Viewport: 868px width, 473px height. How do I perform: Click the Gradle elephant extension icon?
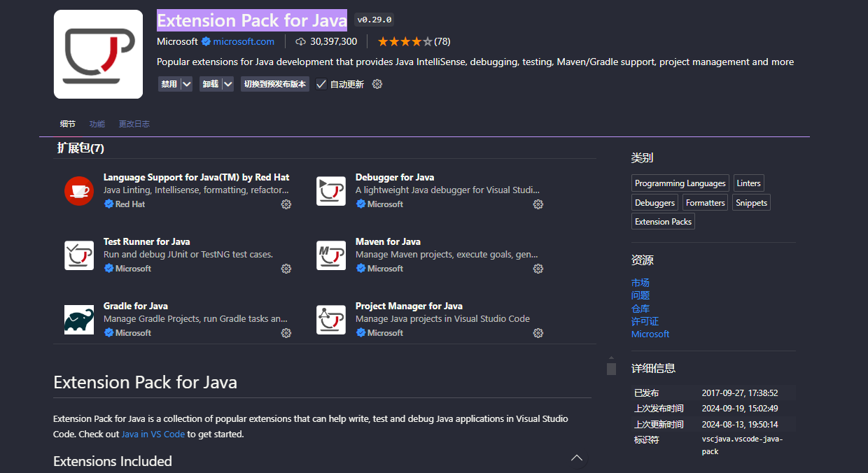[79, 320]
